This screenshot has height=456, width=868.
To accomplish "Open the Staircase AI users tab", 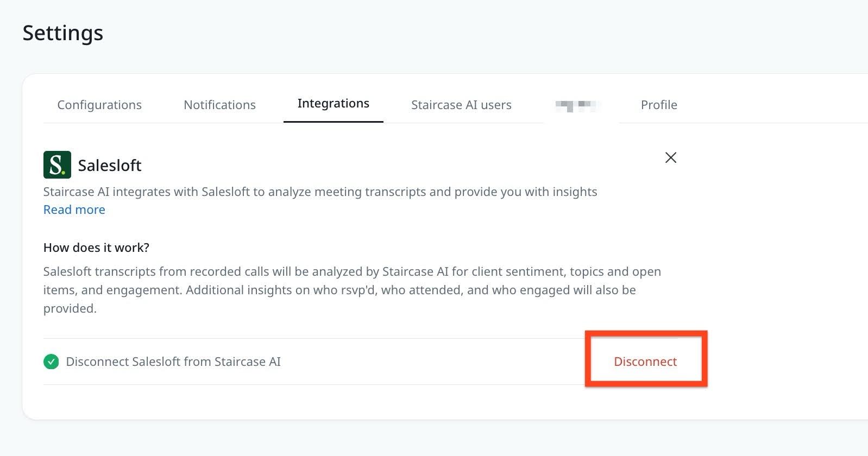I will (461, 105).
